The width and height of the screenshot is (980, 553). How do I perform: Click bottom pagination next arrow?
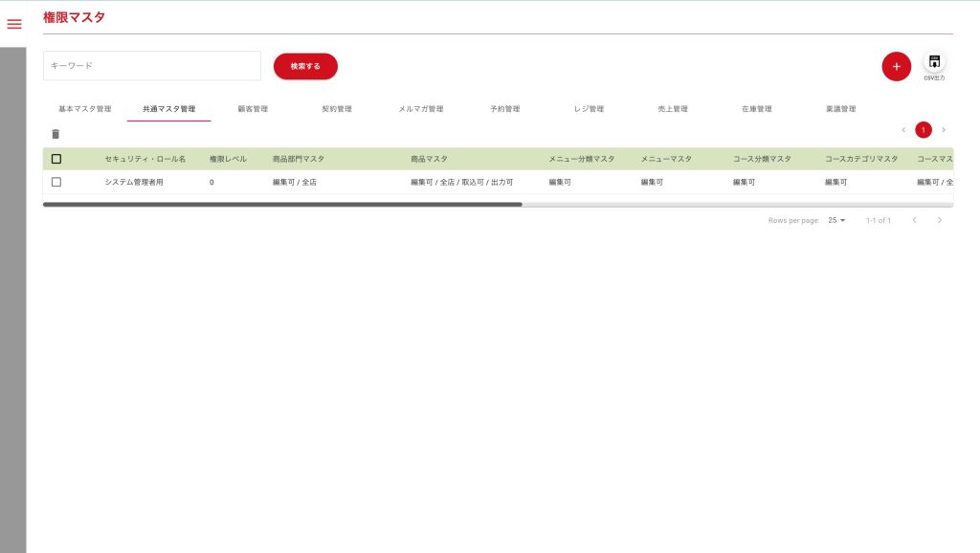[x=940, y=220]
